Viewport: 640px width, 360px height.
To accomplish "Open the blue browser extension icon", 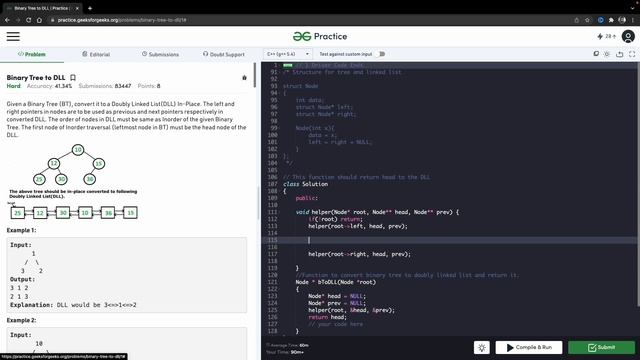I will (600, 20).
